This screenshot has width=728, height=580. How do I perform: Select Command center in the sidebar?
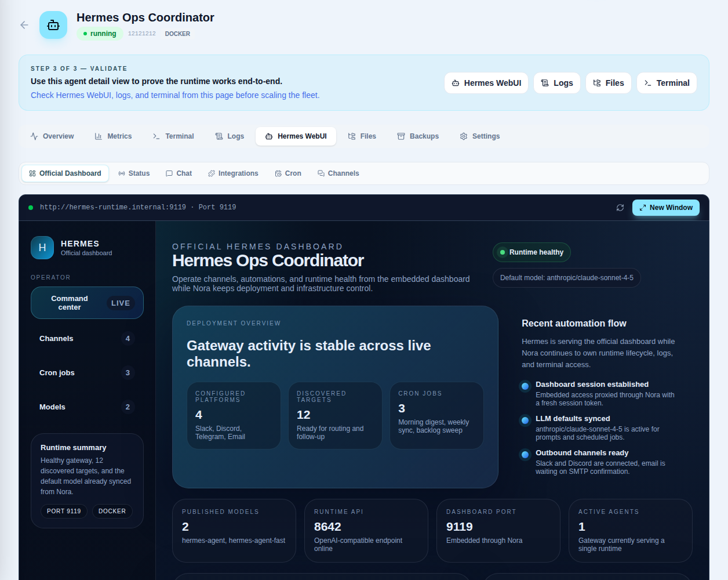(x=87, y=303)
